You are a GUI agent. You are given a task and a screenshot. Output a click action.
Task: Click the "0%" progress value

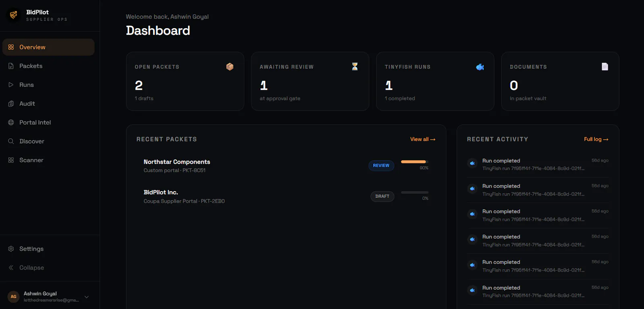[x=425, y=198]
